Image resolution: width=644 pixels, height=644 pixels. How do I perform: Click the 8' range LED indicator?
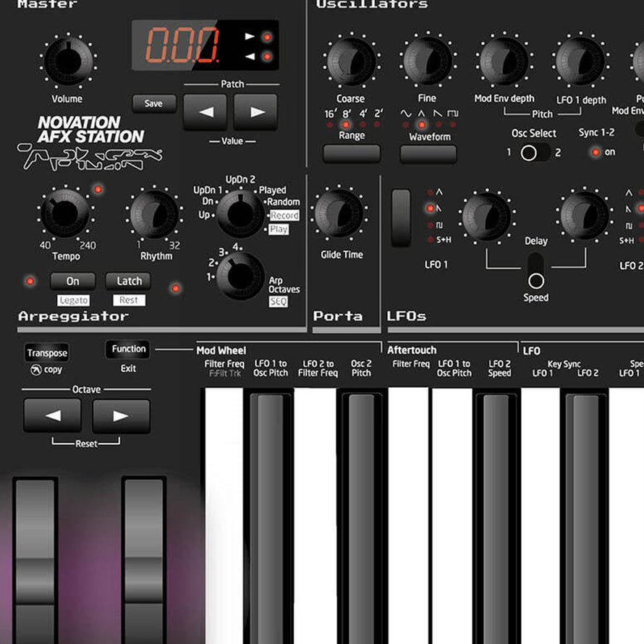(346, 124)
